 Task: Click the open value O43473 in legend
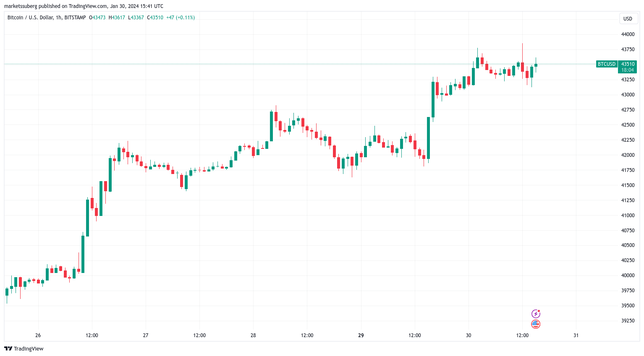click(97, 18)
